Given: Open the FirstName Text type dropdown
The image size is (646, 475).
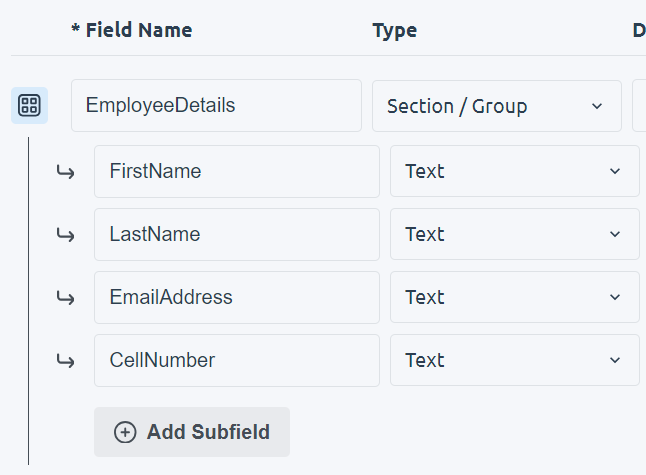Looking at the screenshot, I should [514, 171].
